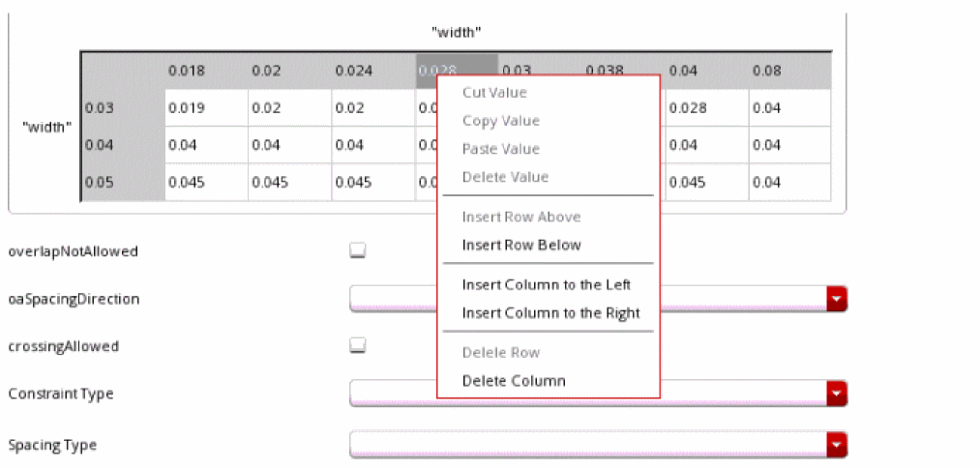Screen dimensions: 980x468
Task: Select Insert Row Below menu item
Action: pos(521,246)
